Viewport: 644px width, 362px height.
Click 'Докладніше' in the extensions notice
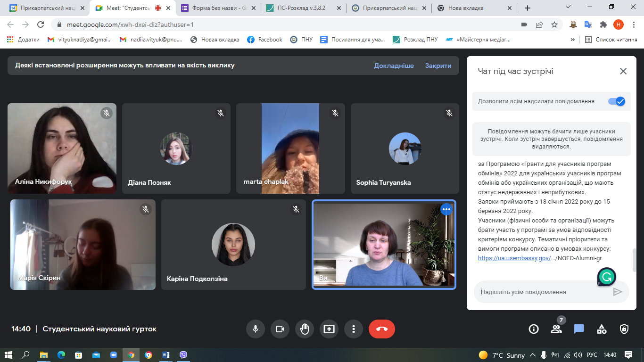click(x=394, y=66)
